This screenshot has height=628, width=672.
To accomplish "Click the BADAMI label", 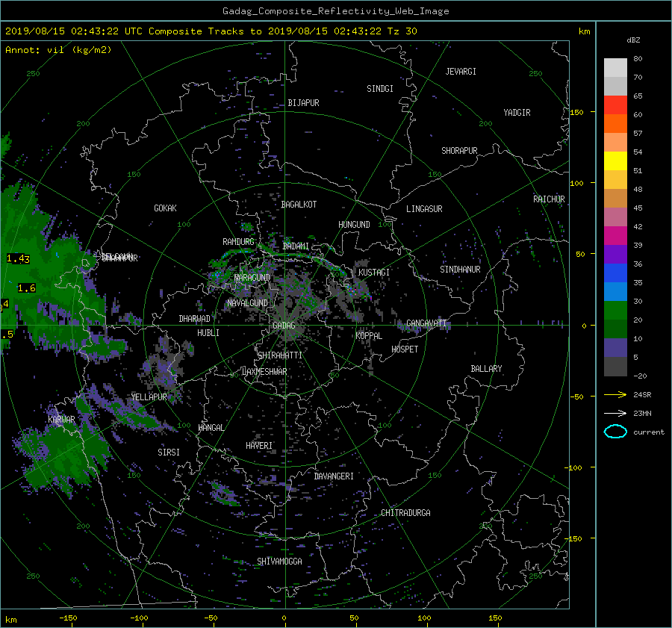I will click(296, 246).
